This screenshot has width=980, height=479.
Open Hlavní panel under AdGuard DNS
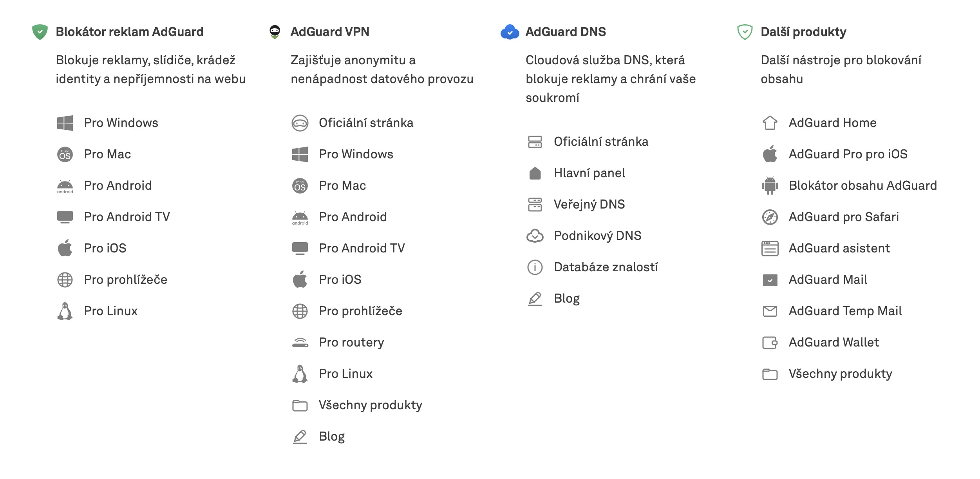tap(589, 173)
